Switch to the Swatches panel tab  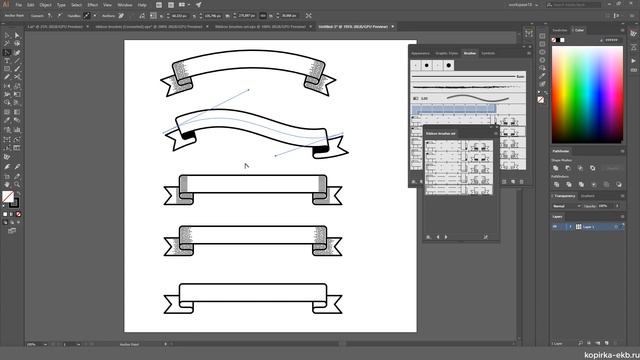click(x=560, y=30)
